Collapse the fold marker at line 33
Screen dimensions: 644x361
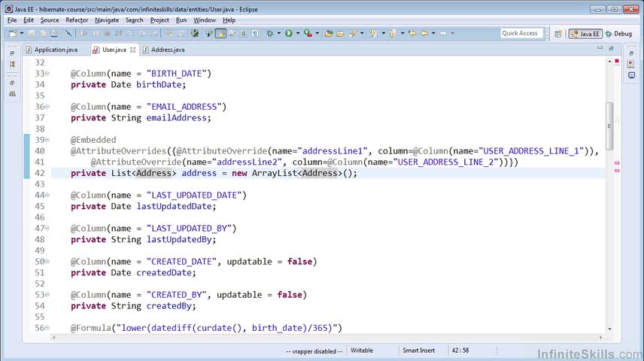[x=47, y=74]
